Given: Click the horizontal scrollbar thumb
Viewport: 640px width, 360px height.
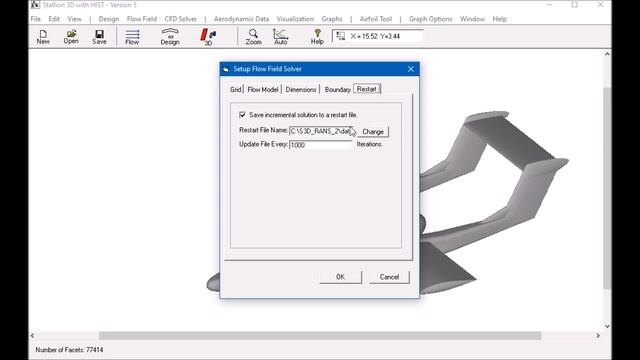Looking at the screenshot, I should [x=320, y=336].
